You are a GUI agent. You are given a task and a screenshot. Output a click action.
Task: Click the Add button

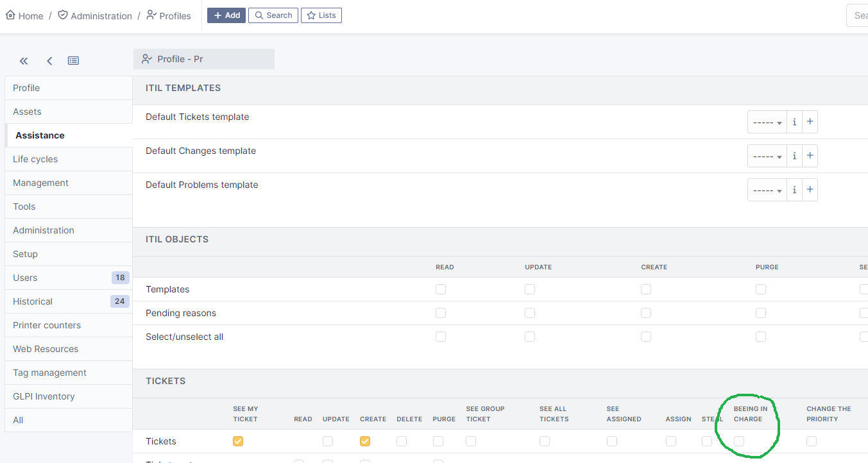click(226, 15)
